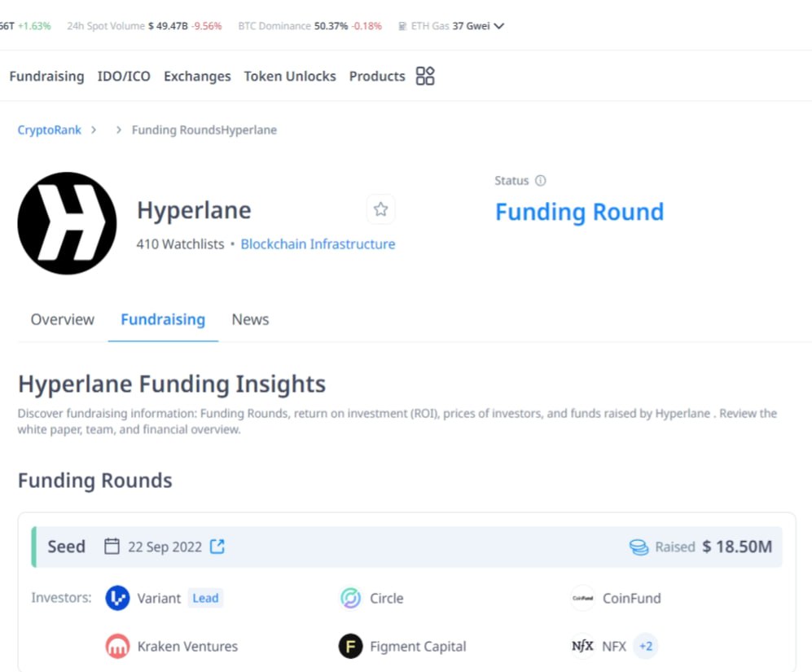Image resolution: width=812 pixels, height=672 pixels.
Task: Click the Hyperlane logo
Action: pyautogui.click(x=68, y=223)
